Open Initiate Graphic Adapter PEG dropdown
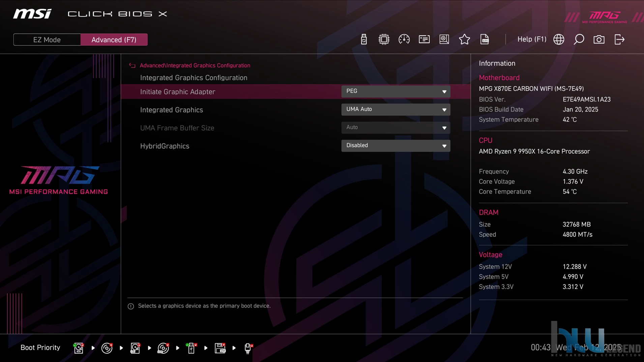644x362 pixels. 396,91
